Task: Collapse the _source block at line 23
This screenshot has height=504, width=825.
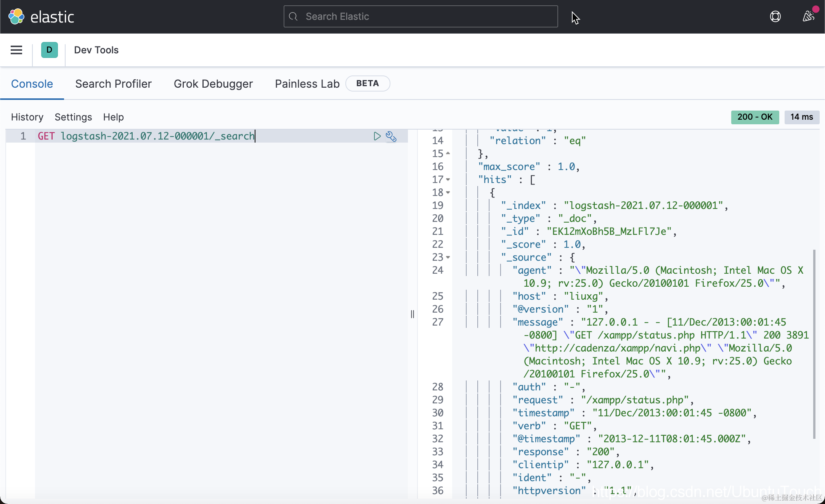Action: coord(448,257)
